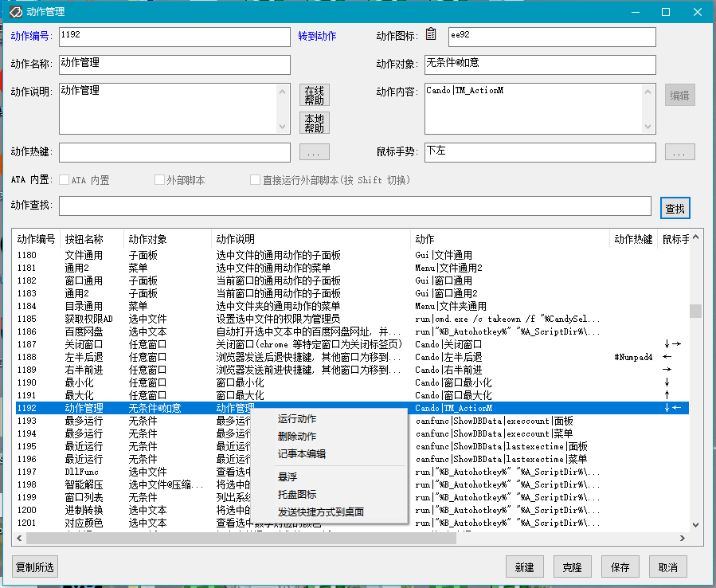Click the 取消 button
Image resolution: width=716 pixels, height=588 pixels.
pyautogui.click(x=668, y=567)
